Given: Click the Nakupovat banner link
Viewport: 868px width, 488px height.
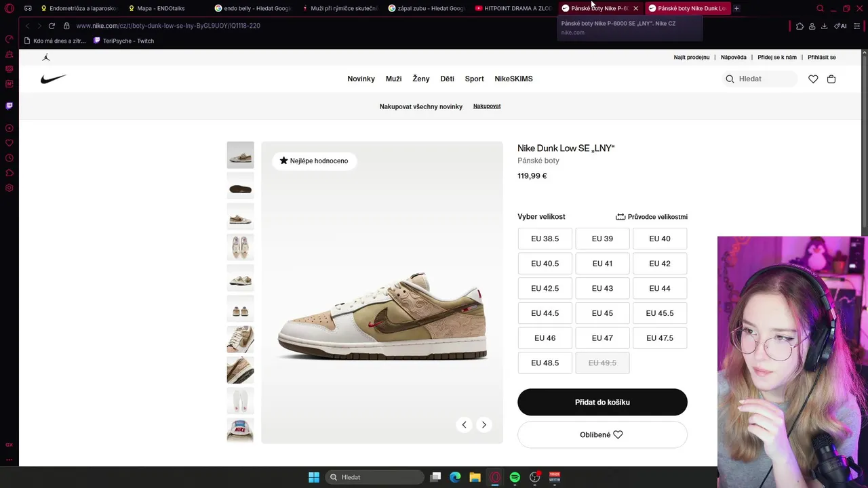Looking at the screenshot, I should 487,106.
